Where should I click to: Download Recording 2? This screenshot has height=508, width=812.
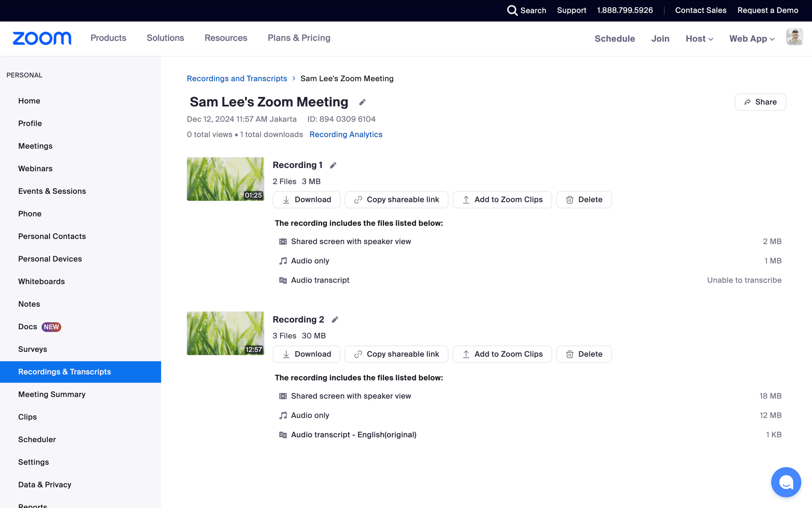pos(306,354)
